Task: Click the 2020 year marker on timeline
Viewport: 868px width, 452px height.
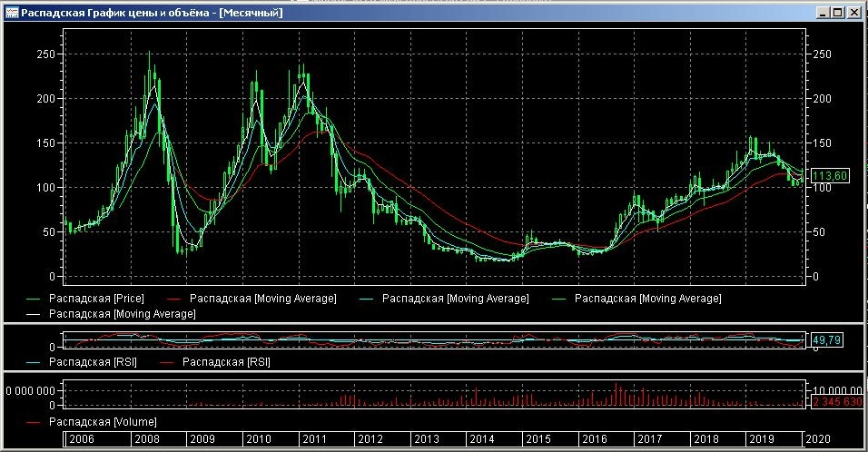Action: [818, 439]
